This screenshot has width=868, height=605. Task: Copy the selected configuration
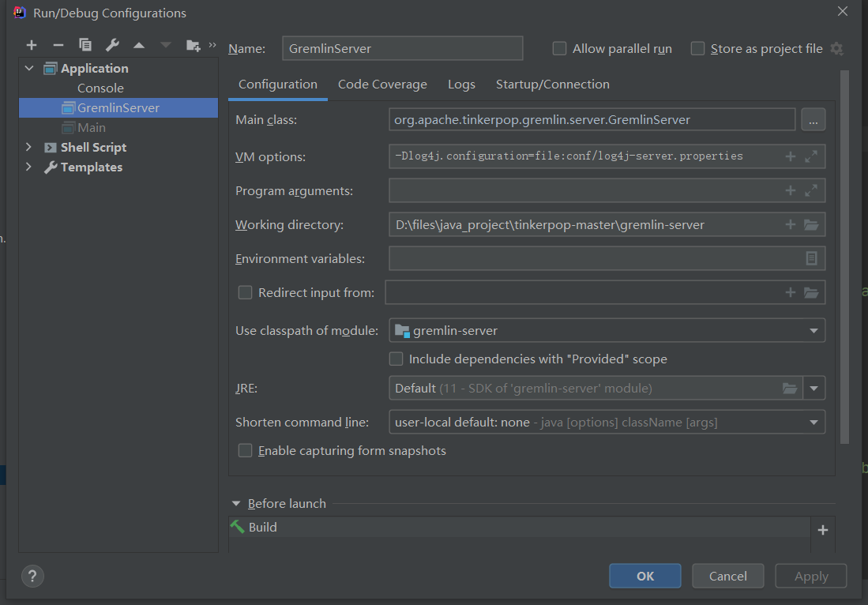click(x=85, y=45)
